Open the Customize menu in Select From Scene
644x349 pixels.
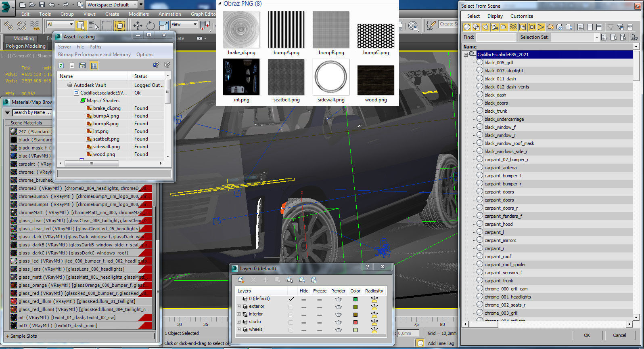[x=522, y=16]
